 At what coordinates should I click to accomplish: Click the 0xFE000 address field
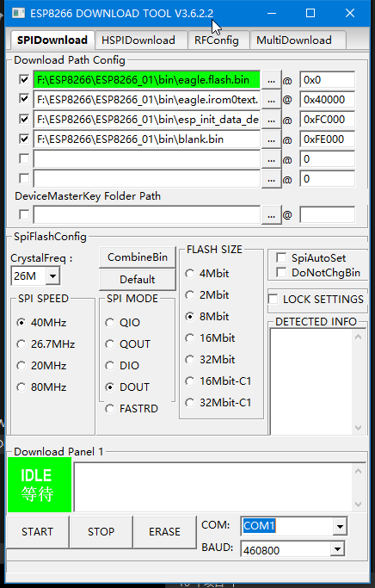coord(327,139)
